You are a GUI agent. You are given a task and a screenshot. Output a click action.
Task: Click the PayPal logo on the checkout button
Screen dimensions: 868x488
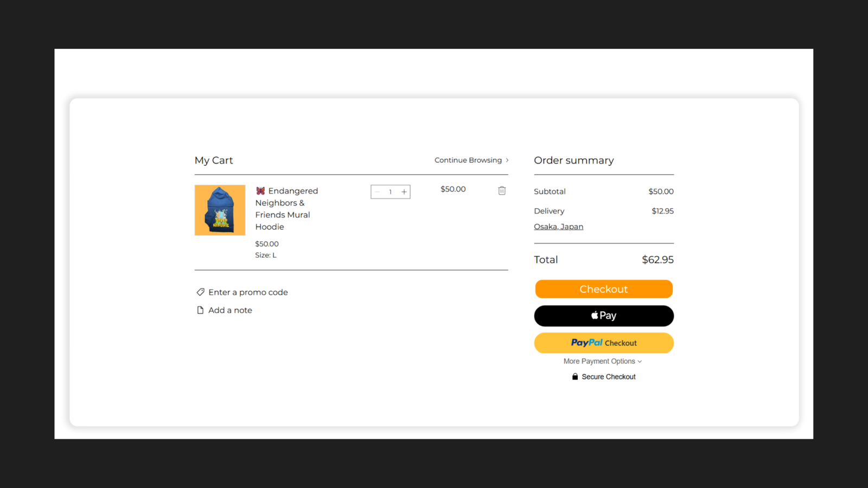pos(587,343)
